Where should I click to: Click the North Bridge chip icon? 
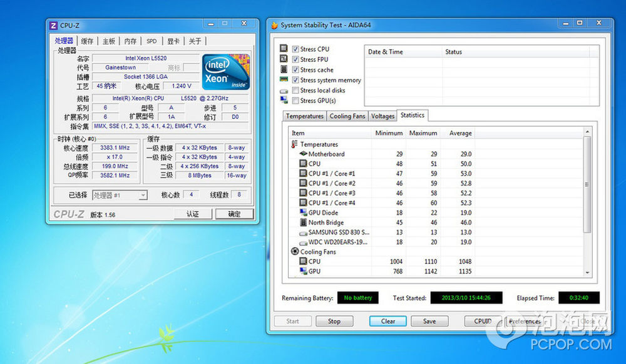pos(303,222)
